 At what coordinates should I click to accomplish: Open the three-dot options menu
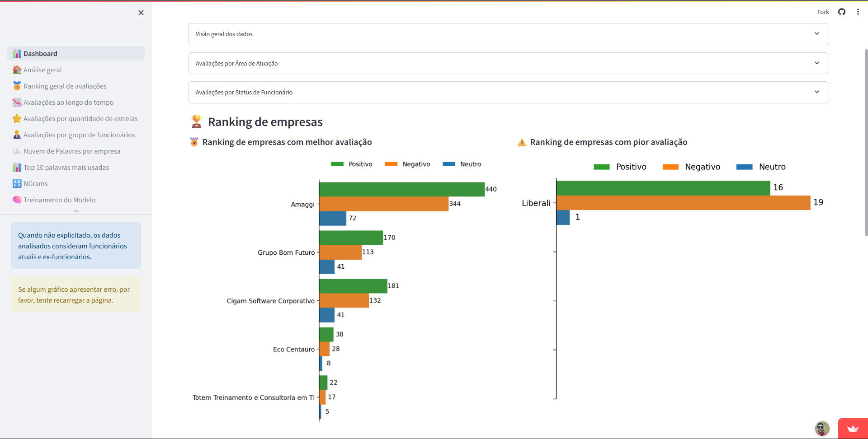click(x=858, y=12)
